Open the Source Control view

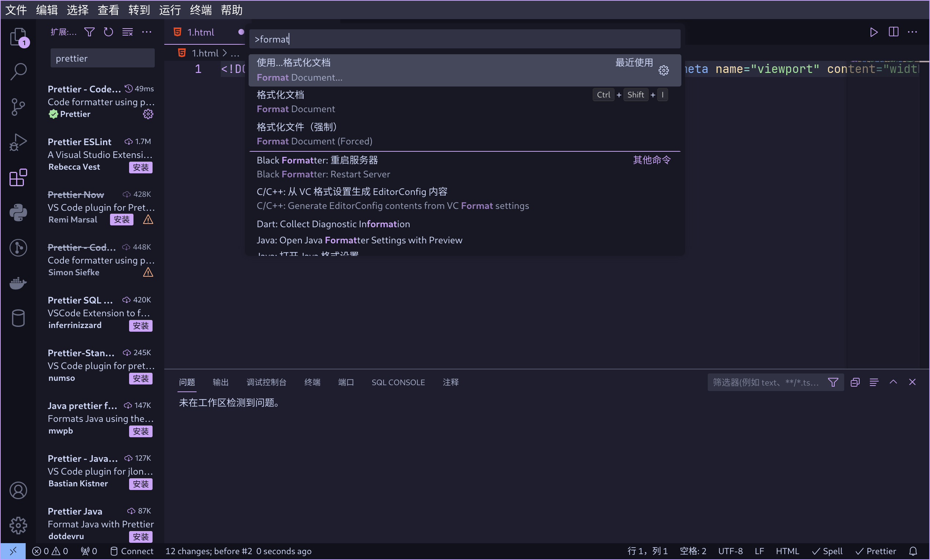tap(18, 107)
